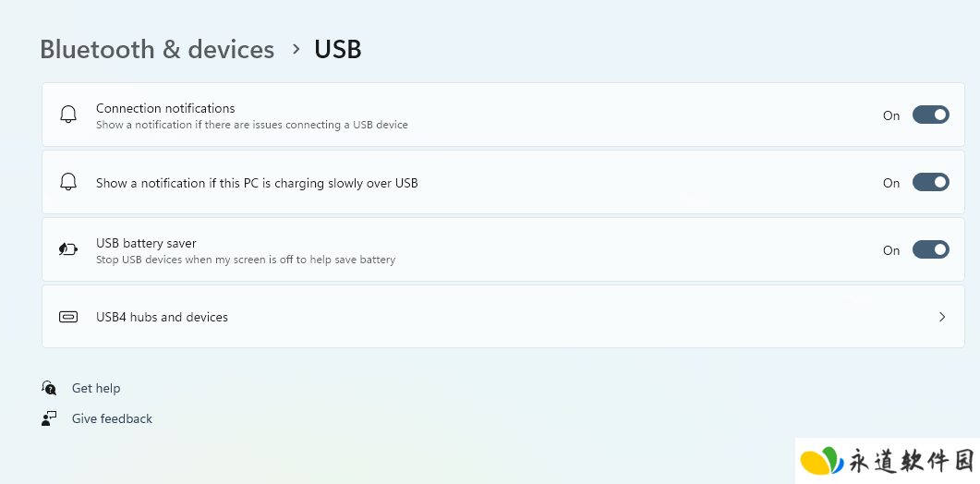Open the Get help link
Viewport: 980px width, 484px height.
click(x=96, y=388)
